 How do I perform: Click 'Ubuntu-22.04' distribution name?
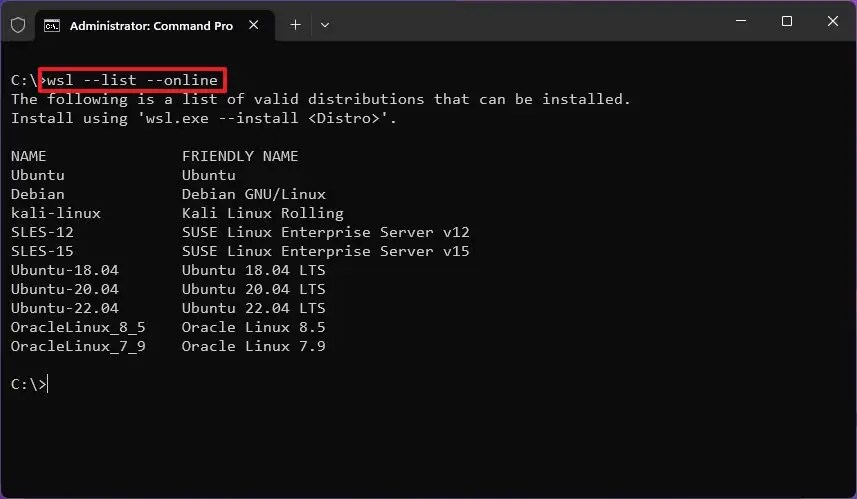pyautogui.click(x=64, y=308)
